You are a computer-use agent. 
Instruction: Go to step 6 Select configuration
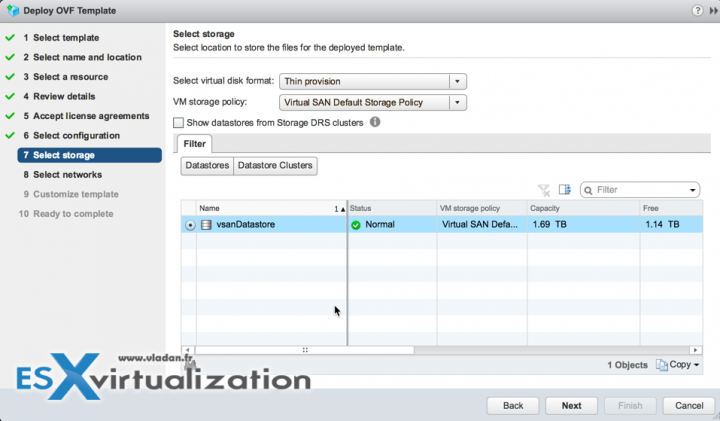(x=72, y=135)
